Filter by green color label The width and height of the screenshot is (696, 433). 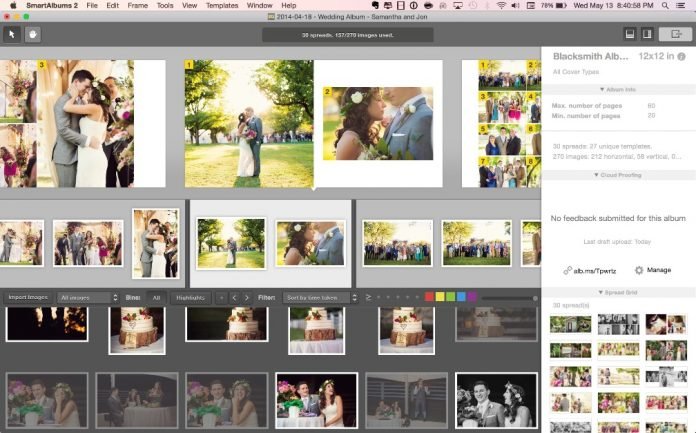(451, 297)
